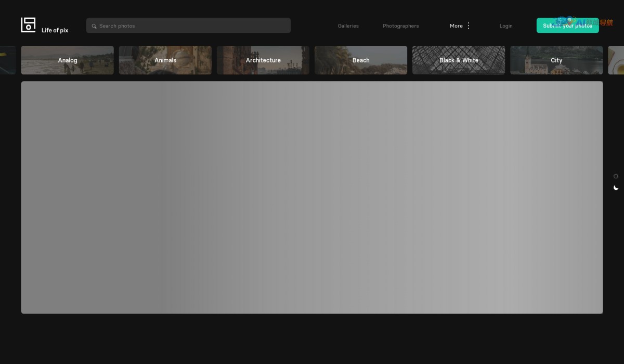Image resolution: width=624 pixels, height=364 pixels.
Task: Enable dark mode with moon icon
Action: (616, 188)
